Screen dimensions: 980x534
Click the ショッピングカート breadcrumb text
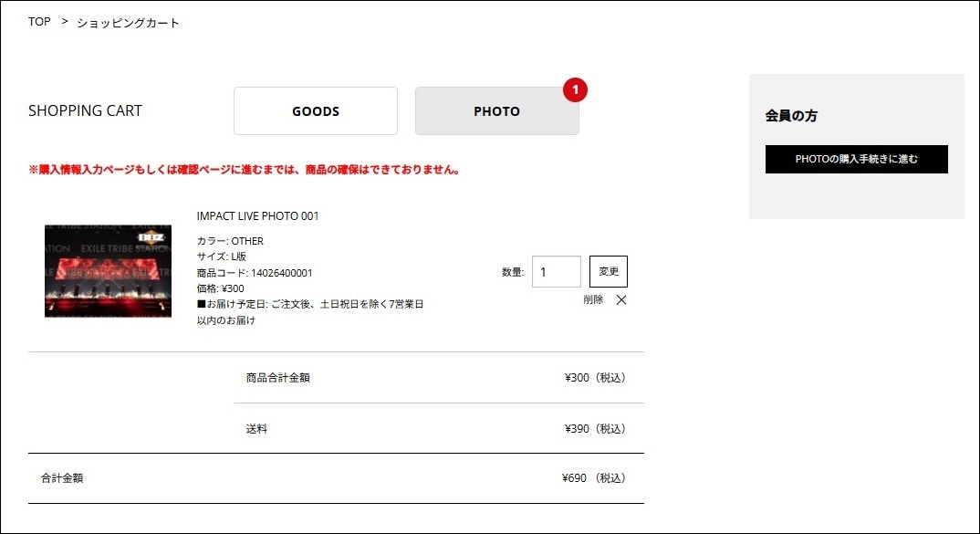[x=128, y=23]
